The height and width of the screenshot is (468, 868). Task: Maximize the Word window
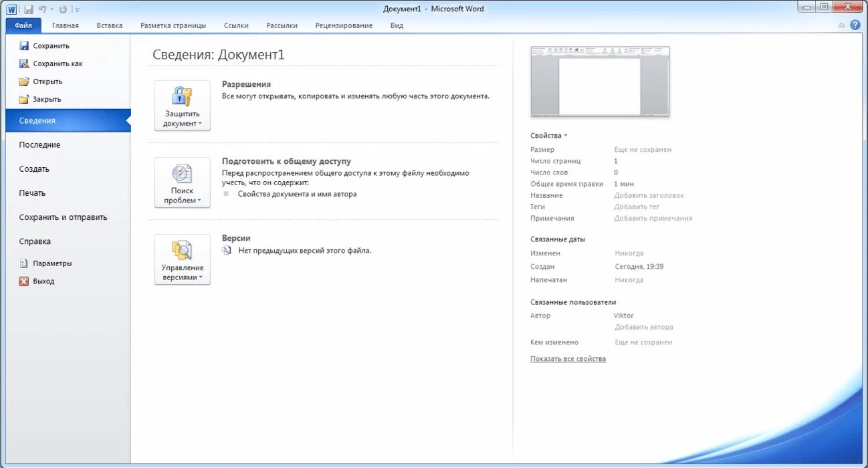[x=824, y=7]
